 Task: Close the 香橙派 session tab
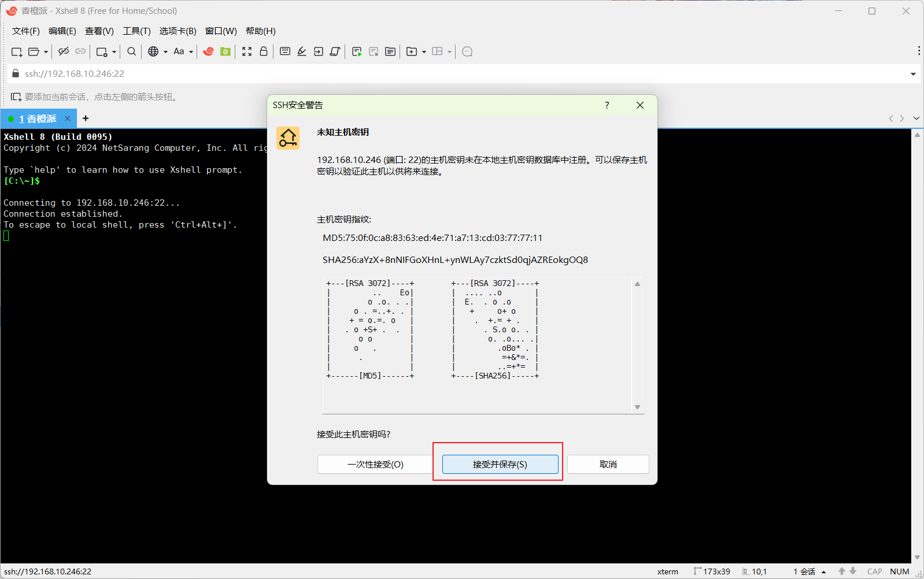pos(68,118)
